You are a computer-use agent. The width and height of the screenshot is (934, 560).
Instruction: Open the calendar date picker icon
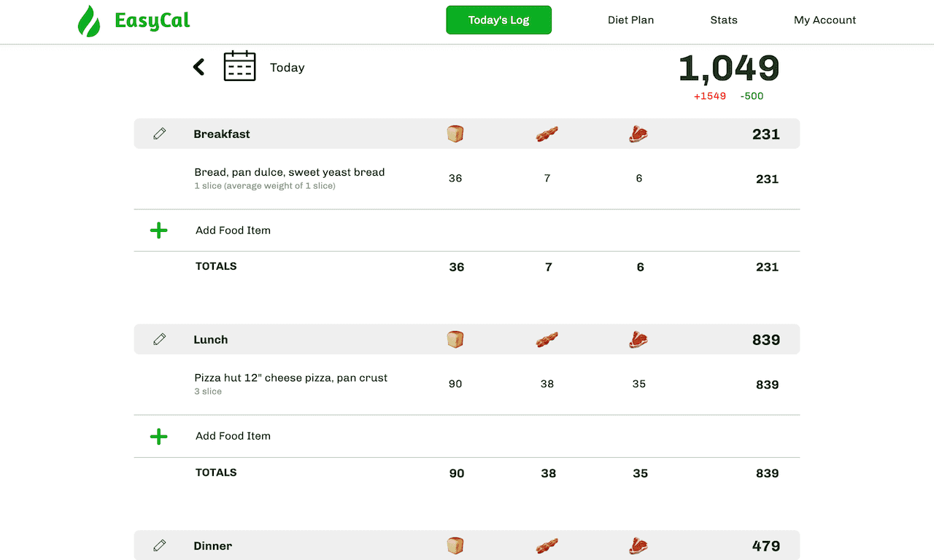239,66
